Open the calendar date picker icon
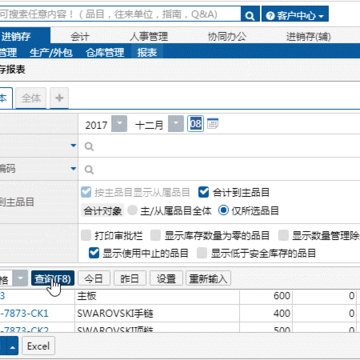The image size is (360, 360). [x=213, y=124]
